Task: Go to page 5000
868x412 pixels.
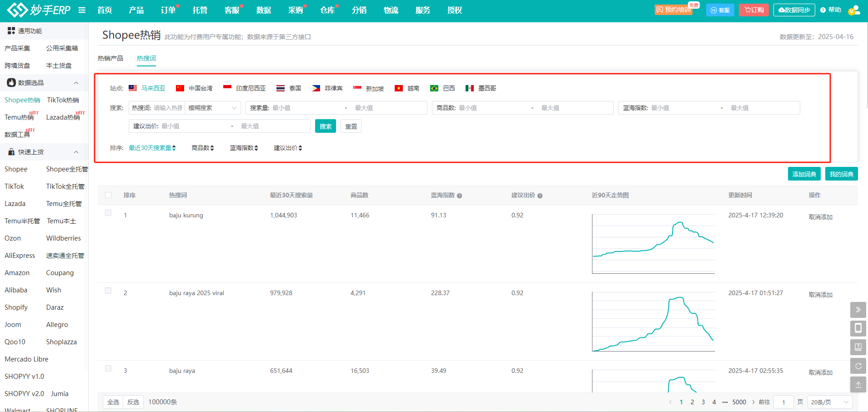Action: (739, 402)
